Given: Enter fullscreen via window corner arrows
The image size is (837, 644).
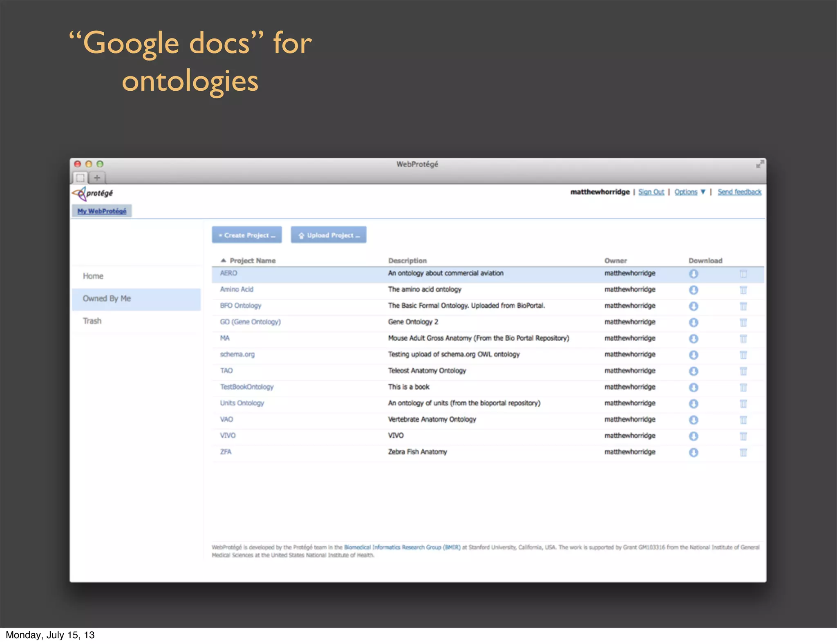Looking at the screenshot, I should 760,164.
